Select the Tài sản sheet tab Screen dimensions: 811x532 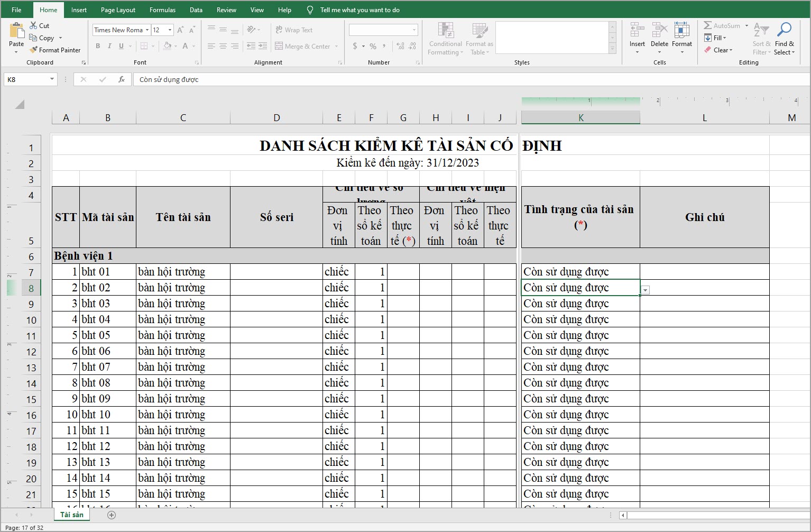pos(72,515)
